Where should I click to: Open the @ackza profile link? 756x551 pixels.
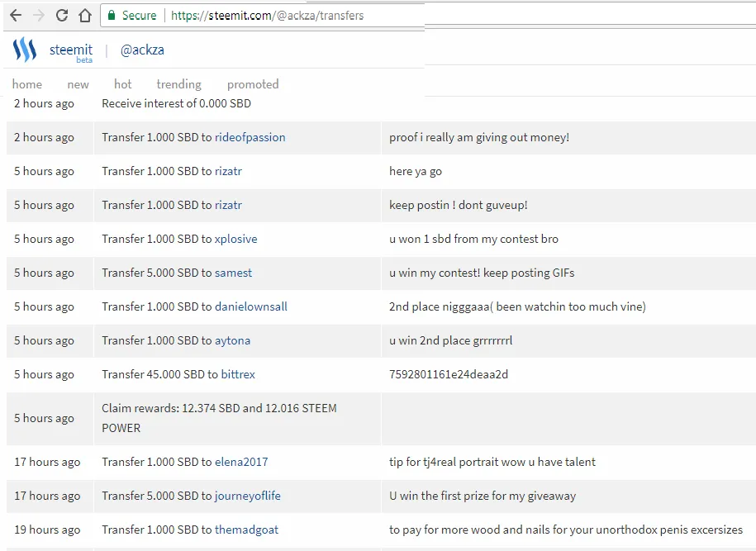(142, 50)
